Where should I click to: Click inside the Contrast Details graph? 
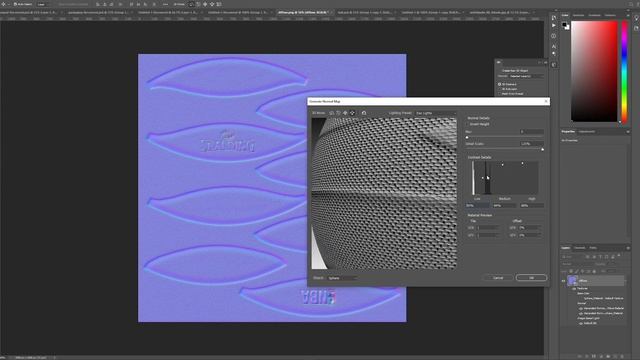click(x=505, y=178)
